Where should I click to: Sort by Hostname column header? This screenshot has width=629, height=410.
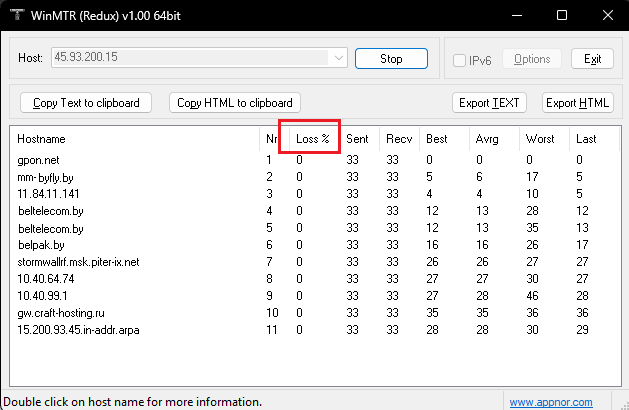pyautogui.click(x=135, y=139)
